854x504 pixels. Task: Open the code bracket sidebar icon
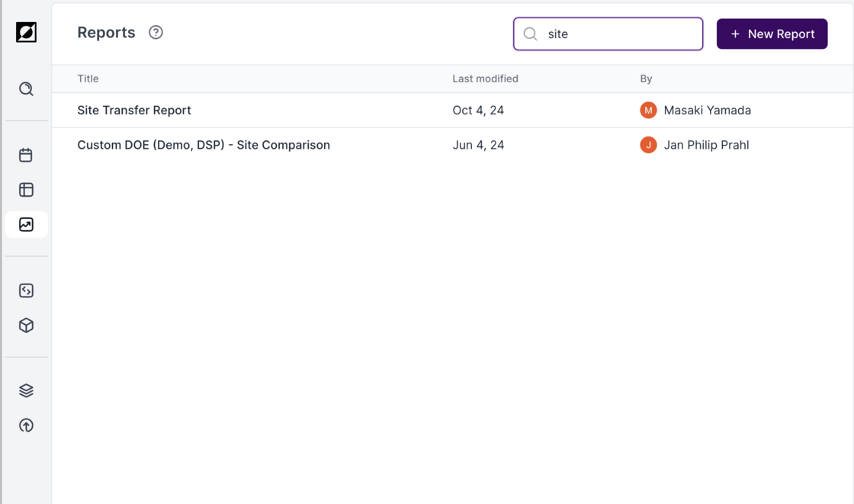(26, 291)
